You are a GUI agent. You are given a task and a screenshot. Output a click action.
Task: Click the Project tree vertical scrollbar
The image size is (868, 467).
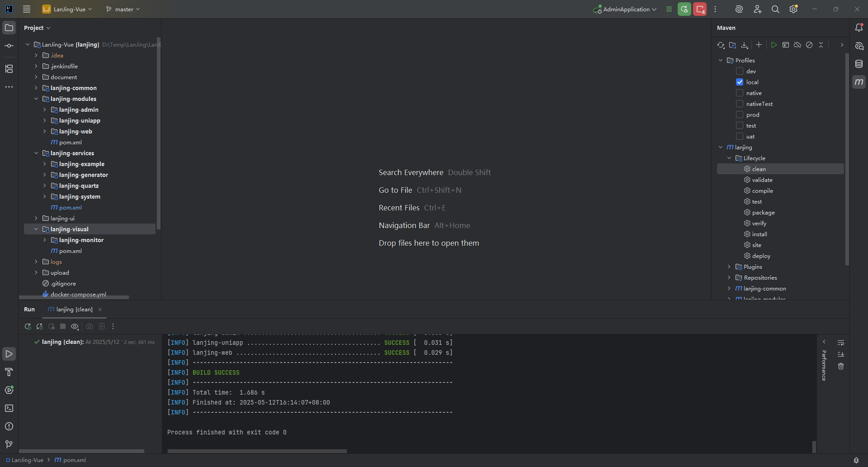pyautogui.click(x=158, y=133)
